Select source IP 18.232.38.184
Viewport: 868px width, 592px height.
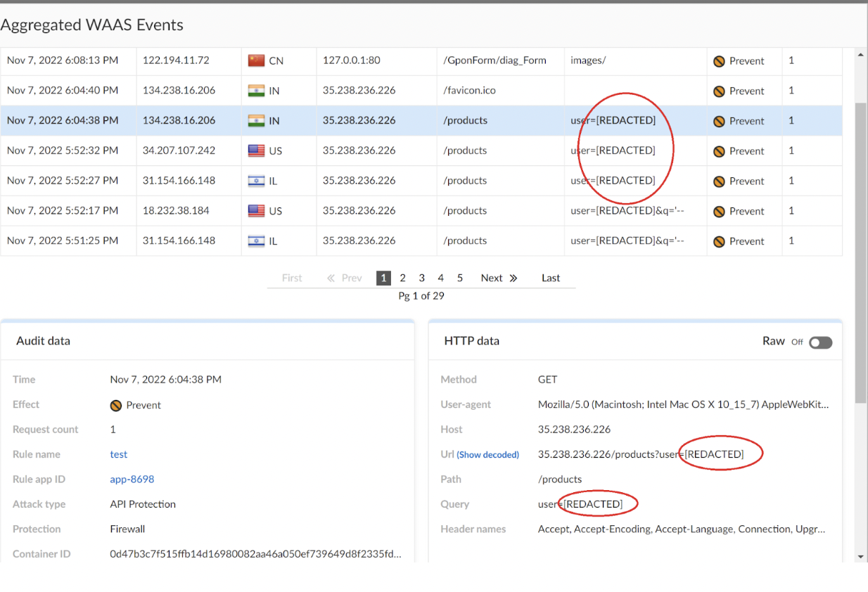point(176,211)
